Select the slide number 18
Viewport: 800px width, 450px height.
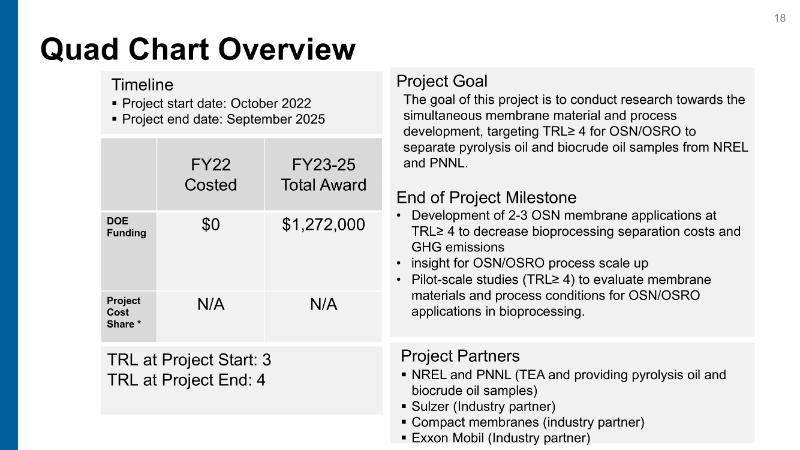[780, 19]
